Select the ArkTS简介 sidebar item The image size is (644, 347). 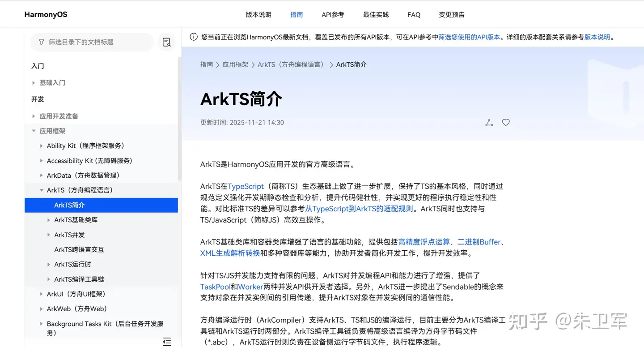(x=101, y=205)
